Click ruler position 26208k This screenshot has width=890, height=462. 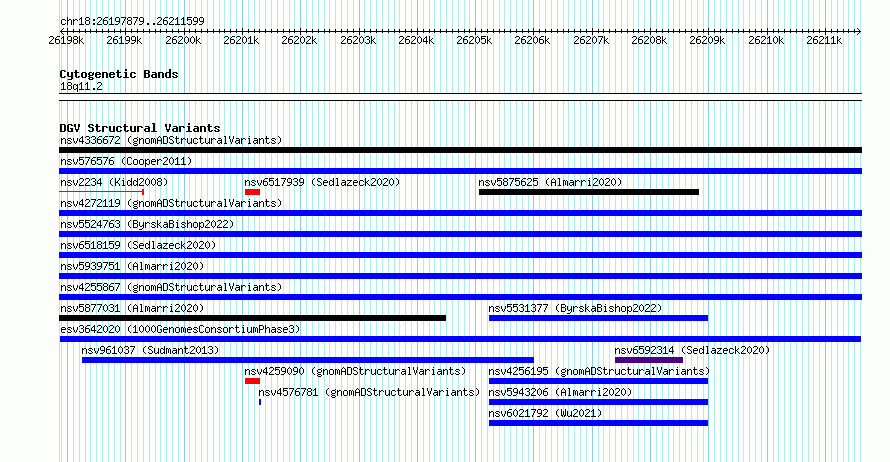tap(649, 40)
